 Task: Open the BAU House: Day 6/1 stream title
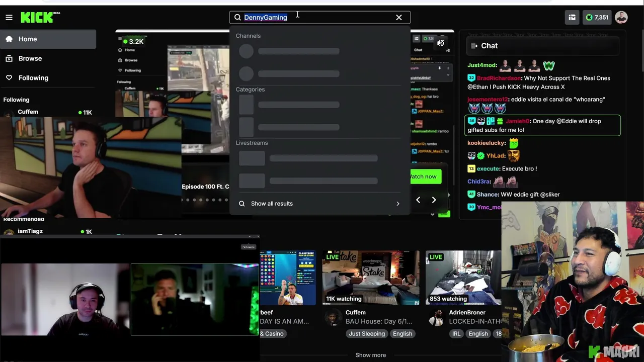point(379,321)
